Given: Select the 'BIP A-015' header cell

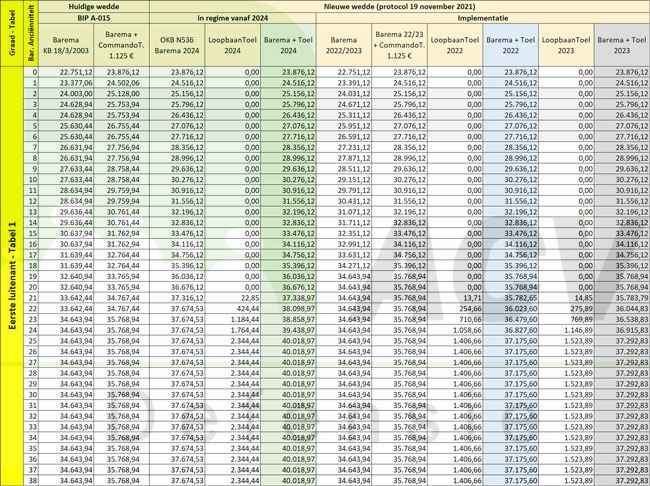Looking at the screenshot, I should [x=94, y=18].
